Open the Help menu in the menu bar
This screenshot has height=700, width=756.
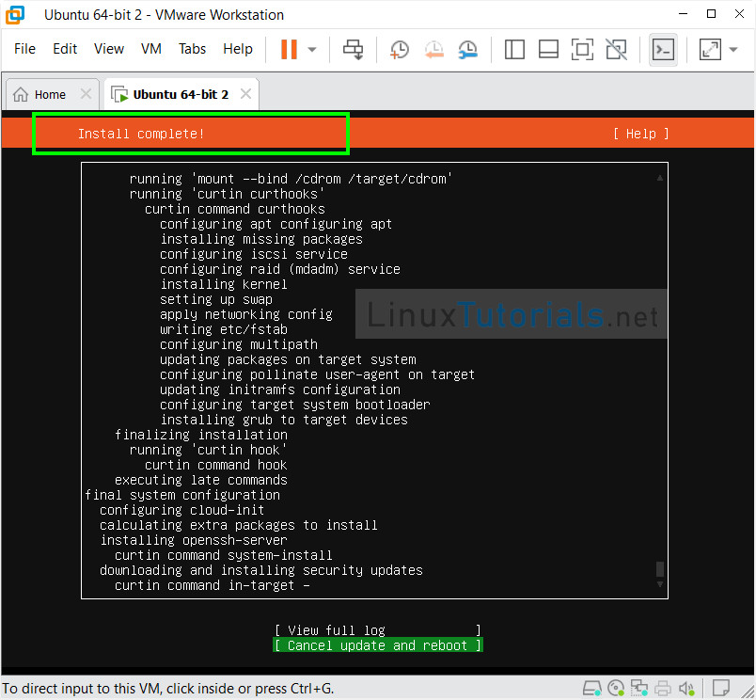click(238, 49)
